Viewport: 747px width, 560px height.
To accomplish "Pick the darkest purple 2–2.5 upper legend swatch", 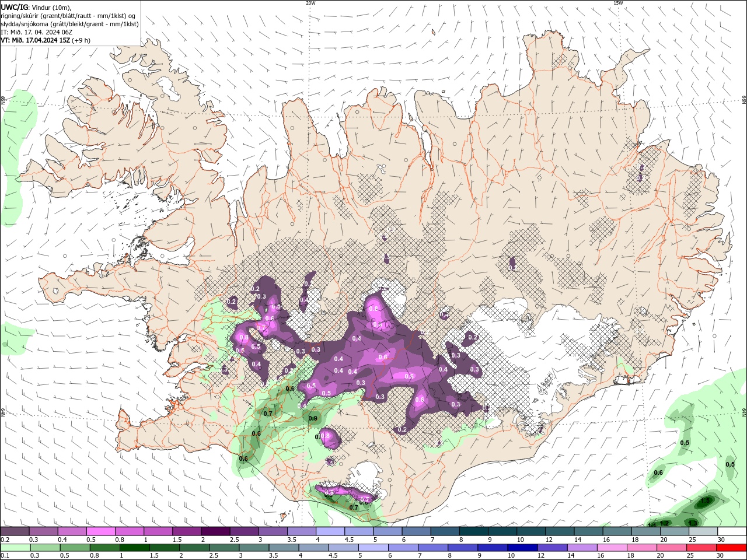I will (x=215, y=531).
